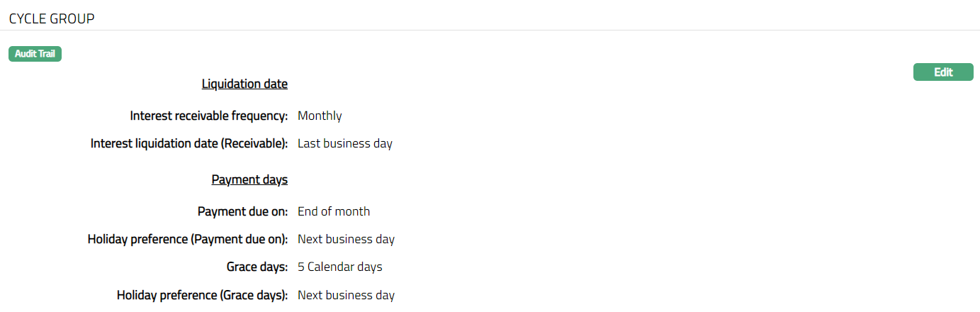Click Holiday preference (Grace days) label
Viewport: 980px width, 312px height.
[x=202, y=295]
